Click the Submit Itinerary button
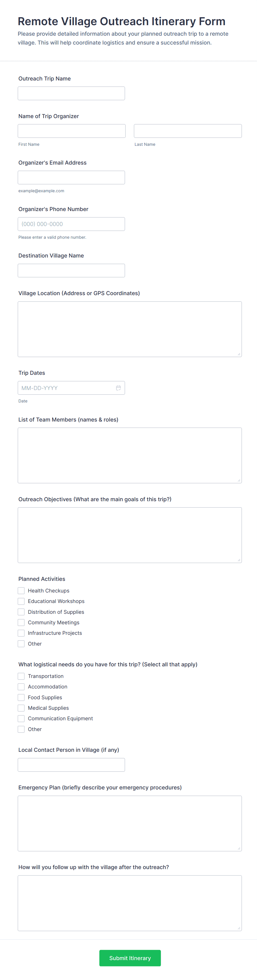The image size is (257, 980). coord(130,958)
